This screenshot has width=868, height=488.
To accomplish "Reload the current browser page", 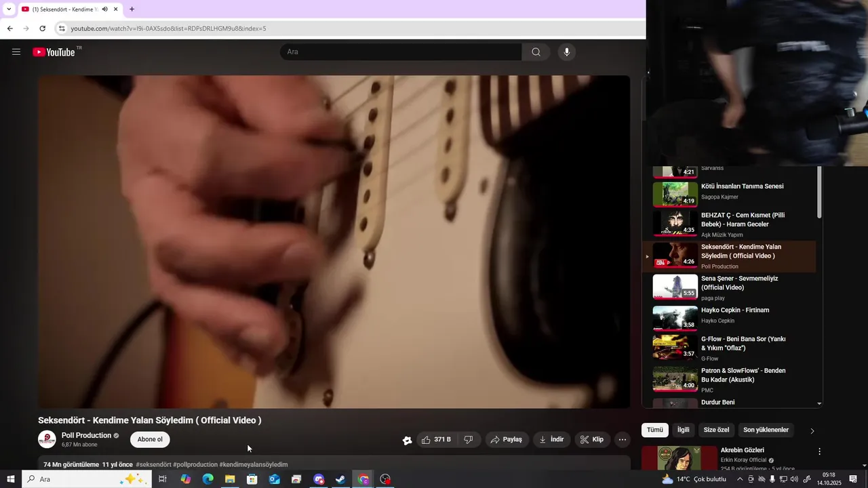I will (42, 28).
